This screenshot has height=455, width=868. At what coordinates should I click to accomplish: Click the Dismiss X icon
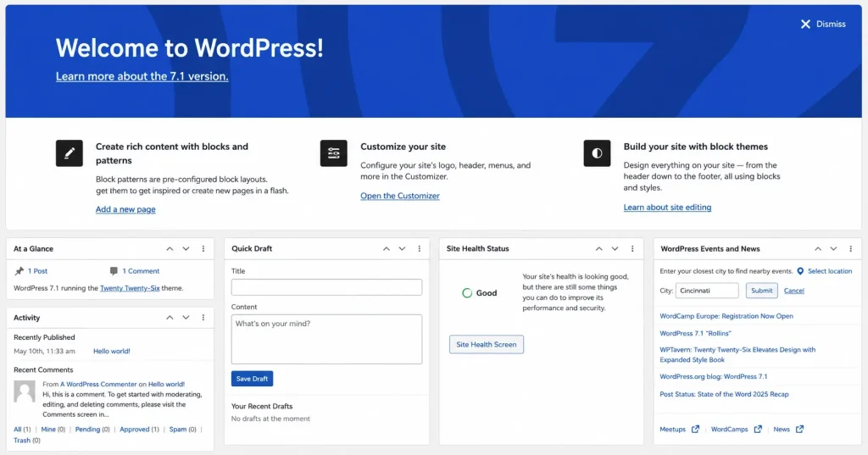[805, 24]
